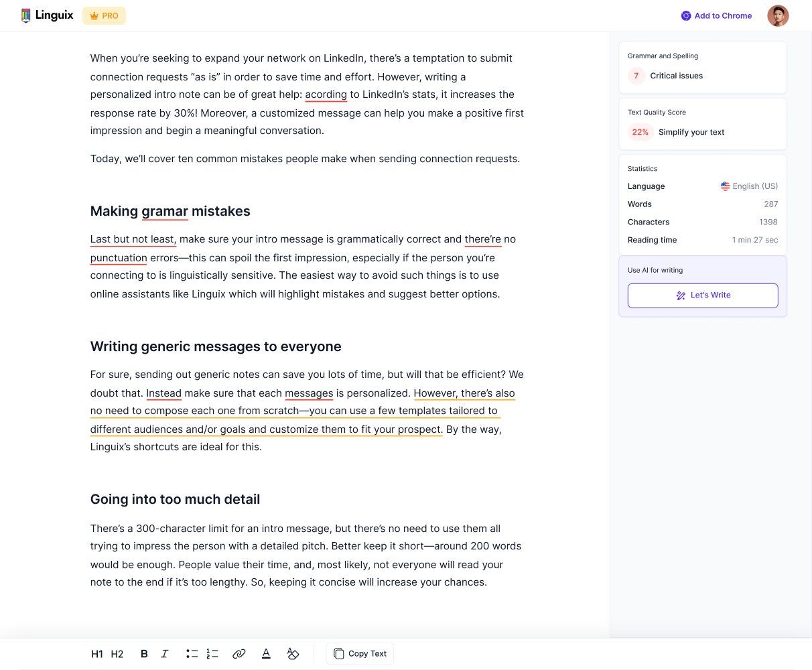Open the PRO badge menu
The height and width of the screenshot is (670, 812).
pos(104,15)
